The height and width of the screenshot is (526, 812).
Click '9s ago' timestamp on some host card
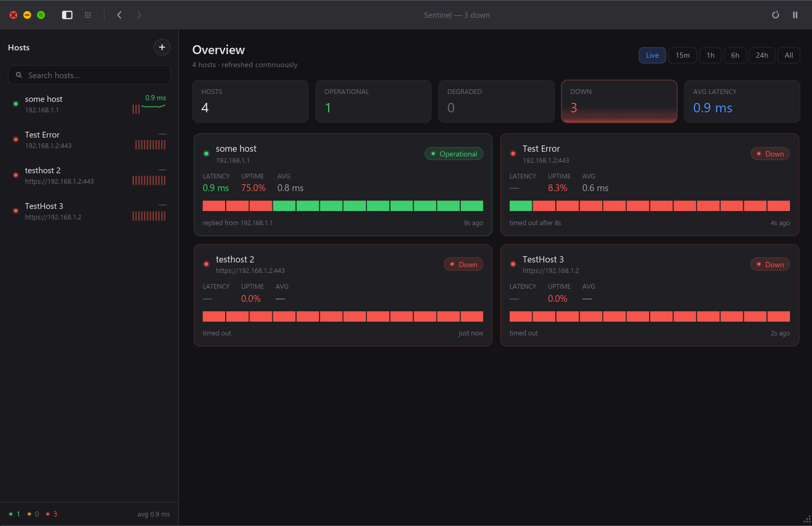(x=473, y=223)
